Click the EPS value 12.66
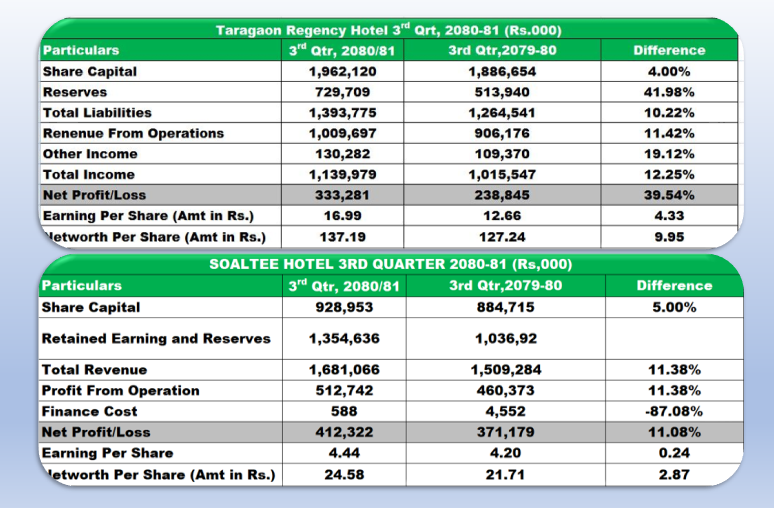This screenshot has width=774, height=508. 502,216
